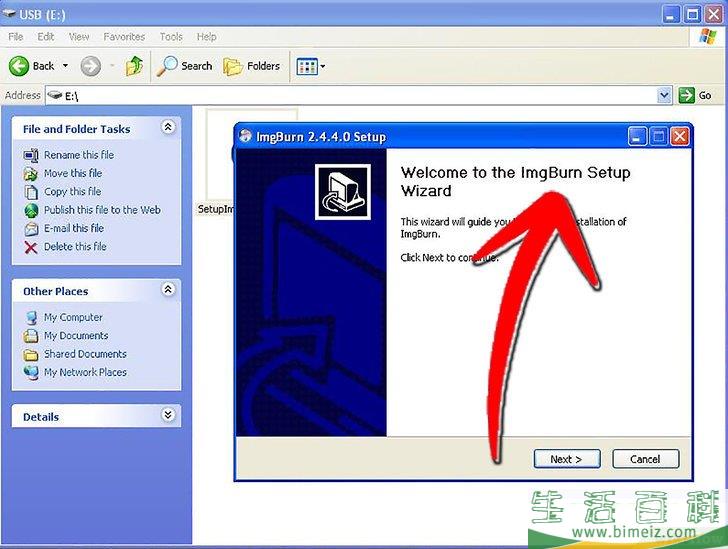Toggle the Folders pane button

(252, 66)
